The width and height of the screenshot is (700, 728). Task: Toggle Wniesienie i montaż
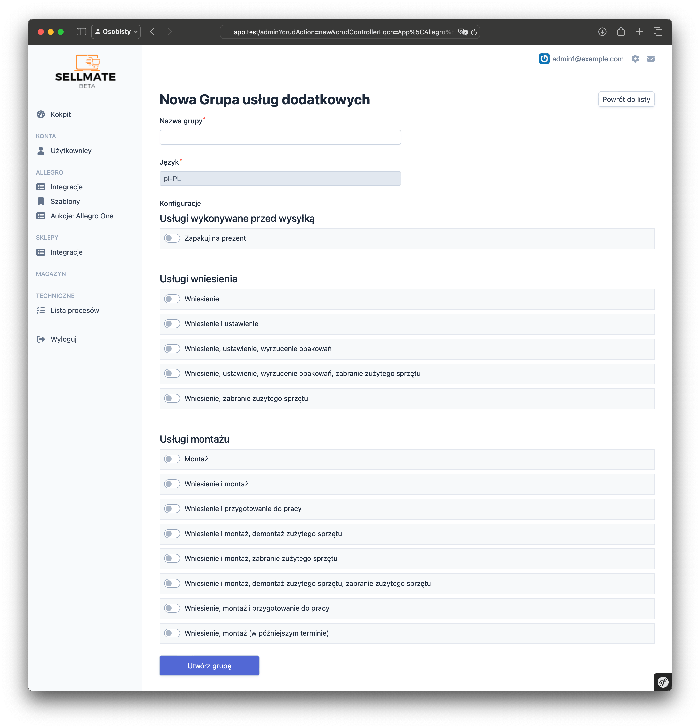[172, 484]
